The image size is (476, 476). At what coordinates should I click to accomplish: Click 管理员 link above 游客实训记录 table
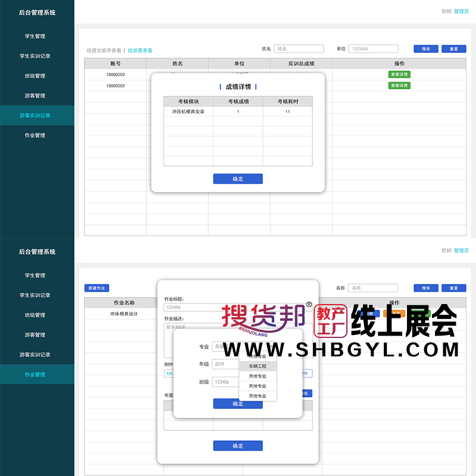[461, 11]
